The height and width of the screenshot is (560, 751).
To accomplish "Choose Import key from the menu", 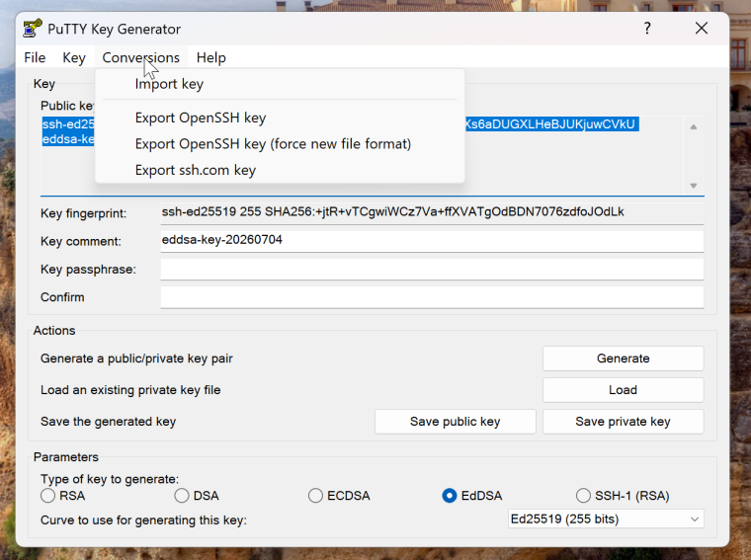I will (x=280, y=84).
